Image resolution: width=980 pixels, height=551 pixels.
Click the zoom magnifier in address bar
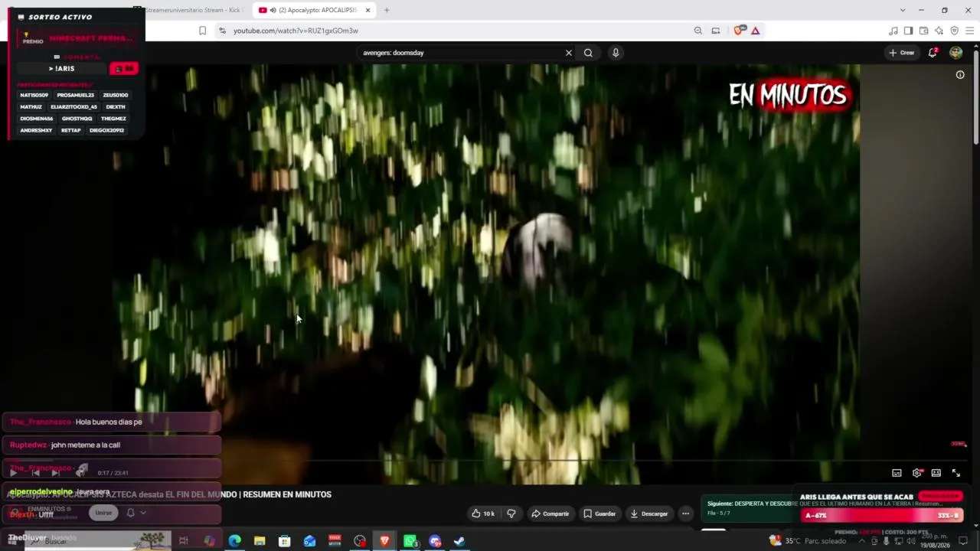point(698,31)
